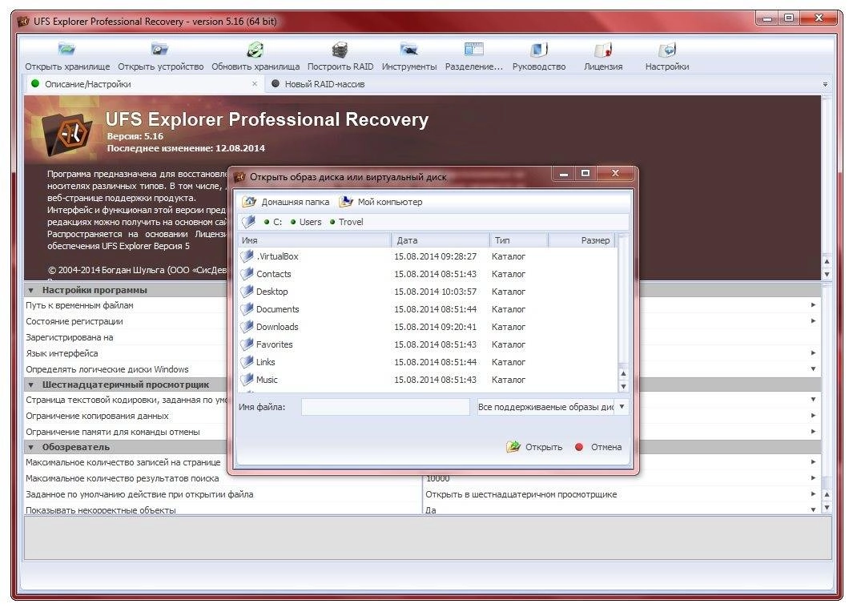Select the Downloads folder icon
Screen dimensions: 857x616
point(247,326)
